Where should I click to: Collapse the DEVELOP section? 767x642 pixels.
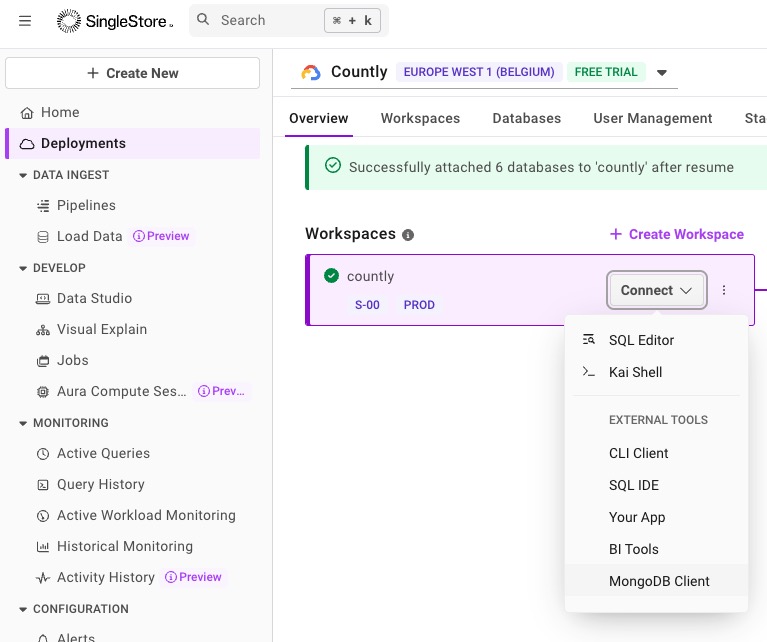coord(23,268)
